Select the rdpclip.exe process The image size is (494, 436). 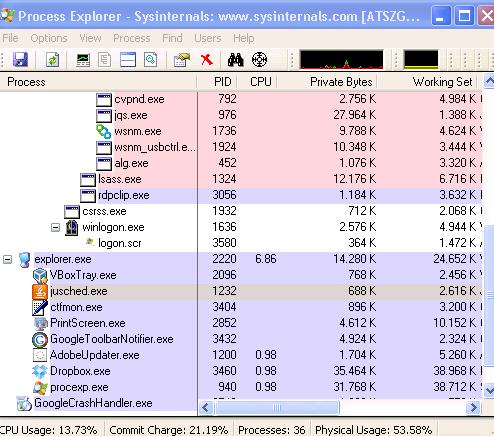(x=124, y=195)
